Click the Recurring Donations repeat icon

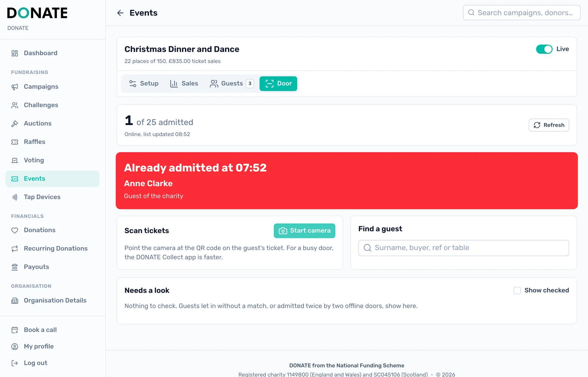tap(15, 249)
